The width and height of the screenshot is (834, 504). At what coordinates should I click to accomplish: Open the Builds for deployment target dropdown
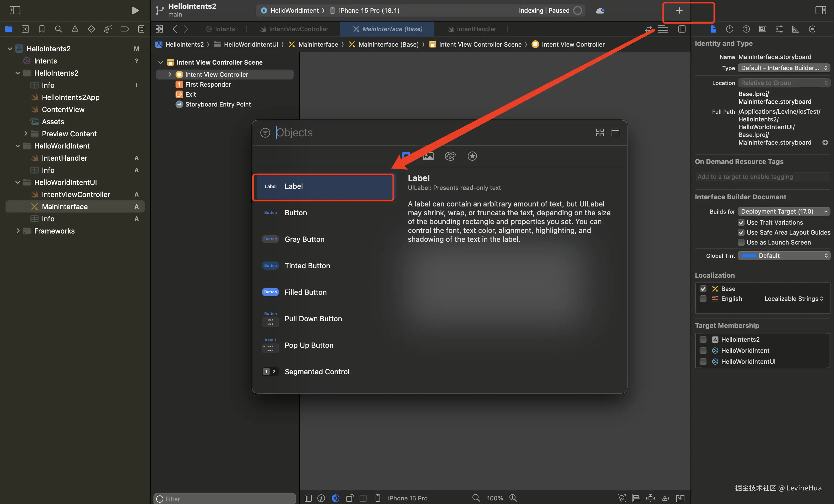click(x=783, y=211)
